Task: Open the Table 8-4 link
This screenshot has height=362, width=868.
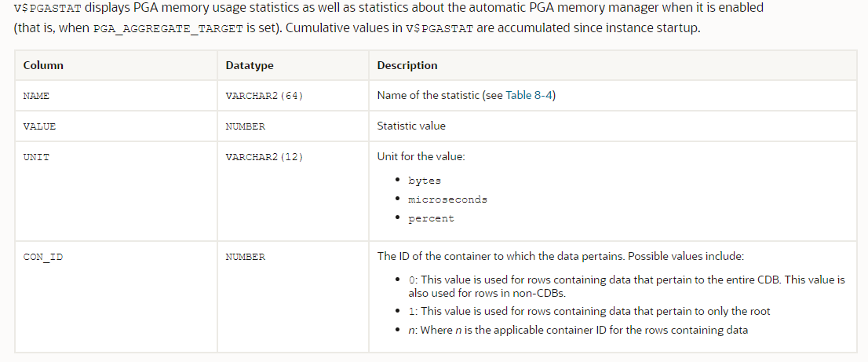Action: (529, 95)
